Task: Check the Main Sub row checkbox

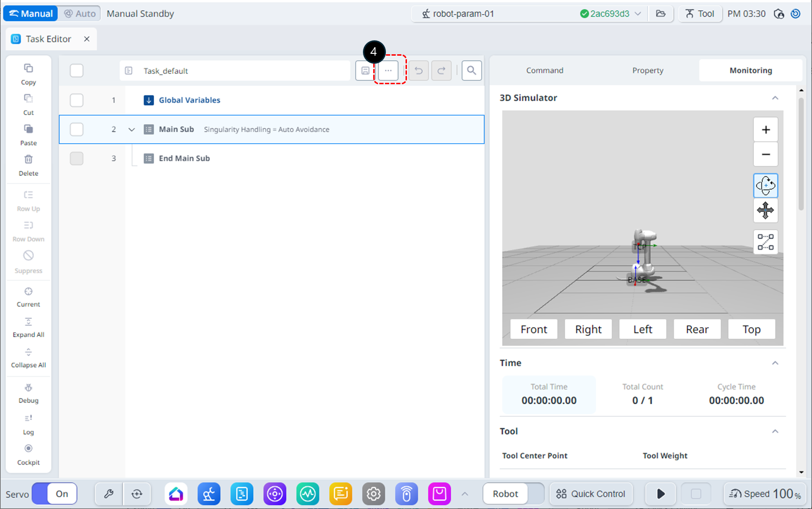Action: pos(76,129)
